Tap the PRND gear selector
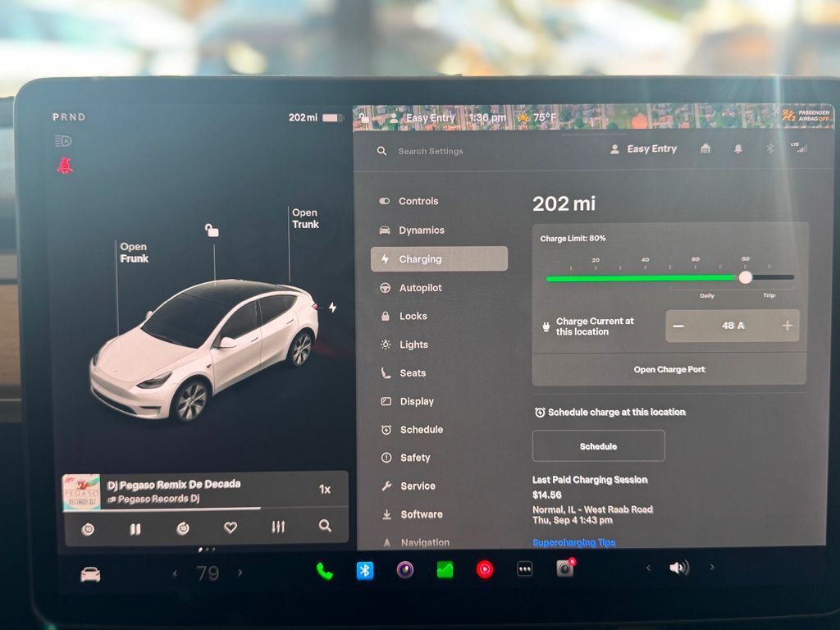Screen dimensions: 840x630 pyautogui.click(x=69, y=116)
